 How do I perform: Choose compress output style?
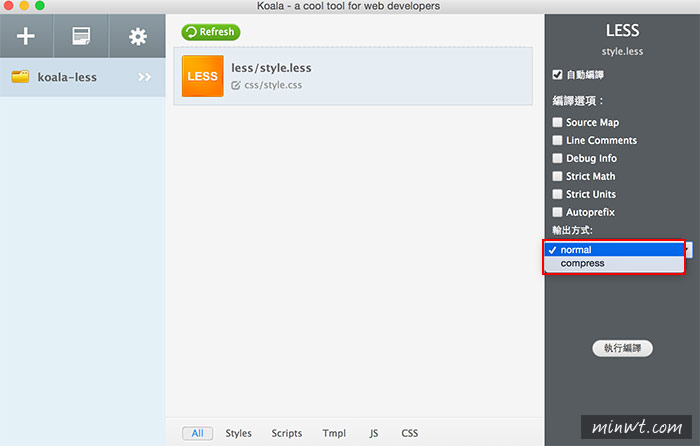click(614, 263)
